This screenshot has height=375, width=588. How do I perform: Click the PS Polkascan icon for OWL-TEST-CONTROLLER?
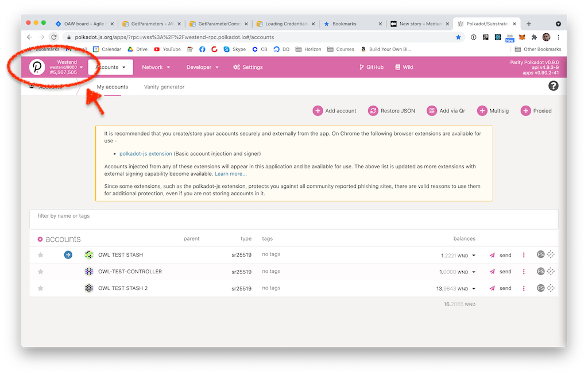(540, 271)
